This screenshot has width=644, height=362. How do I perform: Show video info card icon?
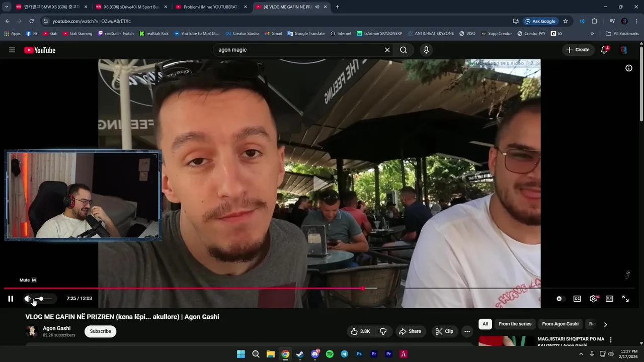point(629,68)
